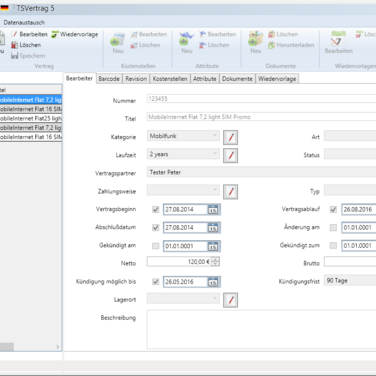
Task: Open the Zahlungsweise dropdown
Action: [x=183, y=190]
